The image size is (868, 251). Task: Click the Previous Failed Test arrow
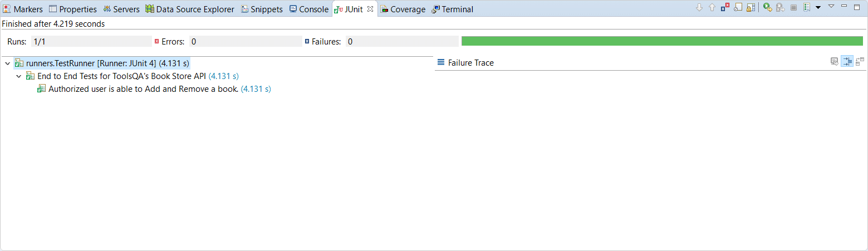(712, 8)
